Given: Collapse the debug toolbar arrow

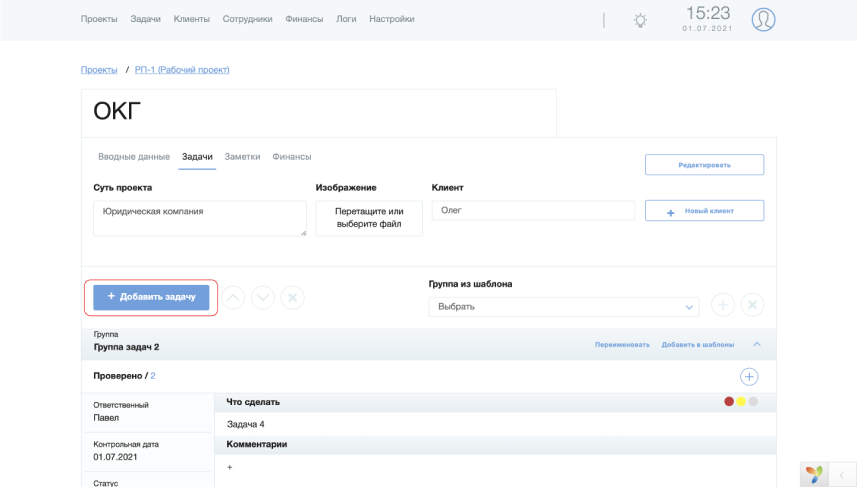Looking at the screenshot, I should 842,475.
